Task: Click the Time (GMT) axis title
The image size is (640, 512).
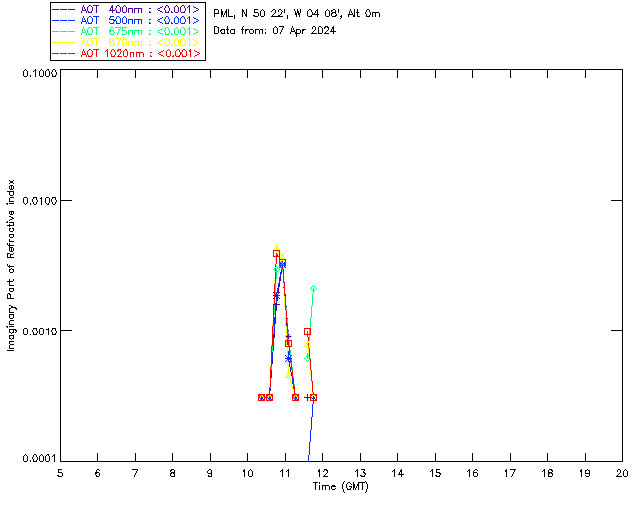Action: pos(340,487)
